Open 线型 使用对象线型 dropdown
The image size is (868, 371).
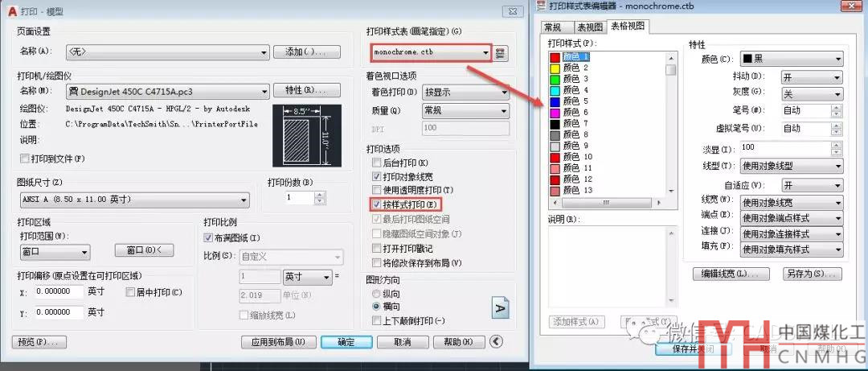pyautogui.click(x=792, y=166)
